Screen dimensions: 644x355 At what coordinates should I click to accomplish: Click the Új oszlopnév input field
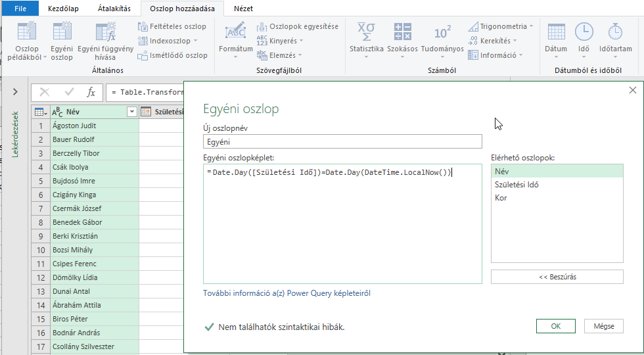tap(342, 142)
